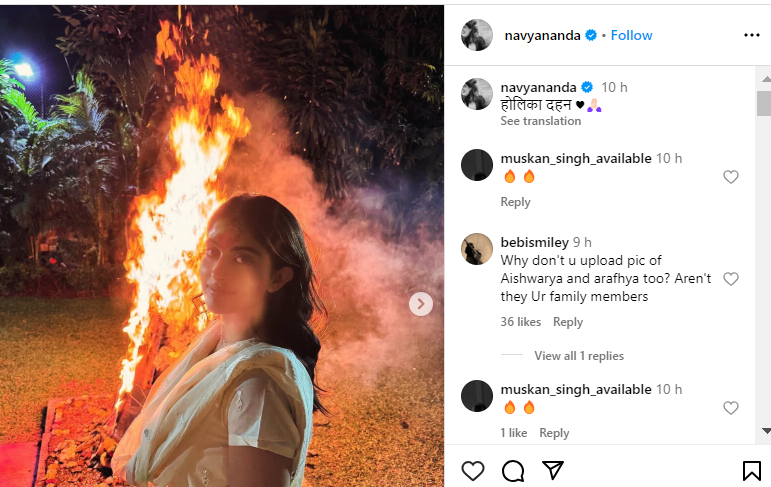Open the three-dot more options menu
Screen dimensions: 771x487
pyautogui.click(x=752, y=35)
